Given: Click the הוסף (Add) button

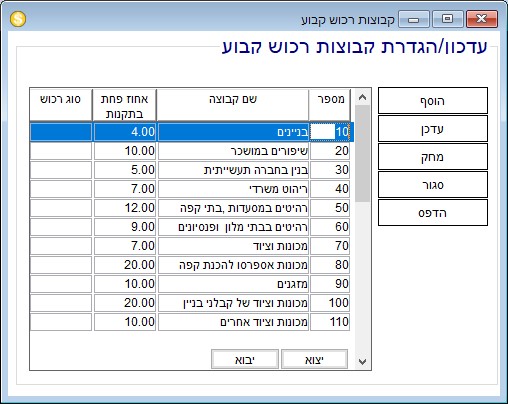Looking at the screenshot, I should click(433, 101).
